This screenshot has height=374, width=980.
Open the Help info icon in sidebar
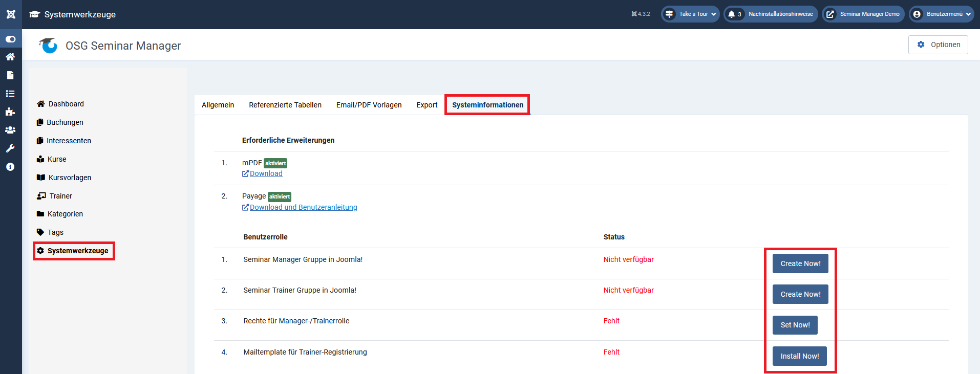tap(10, 167)
